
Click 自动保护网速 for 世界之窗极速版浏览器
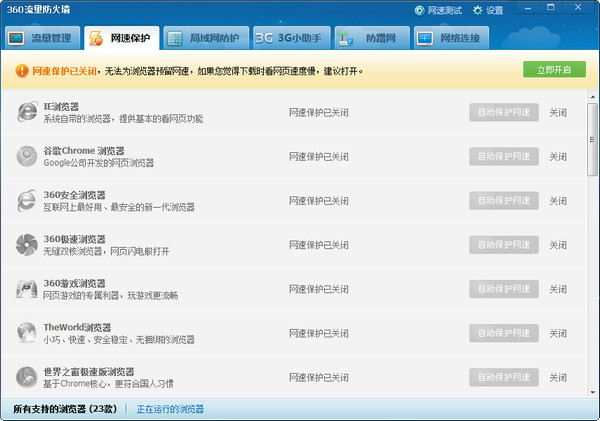[504, 377]
